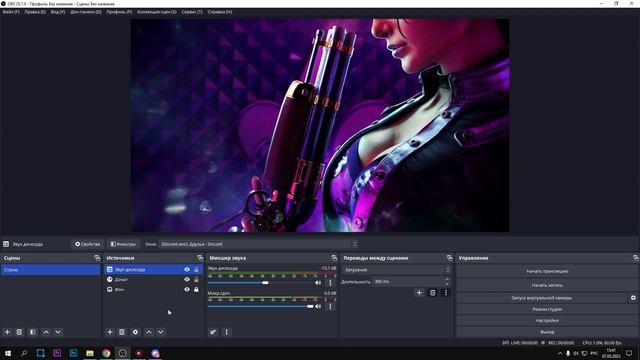Screen dimensions: 640x360
Task: Add a transition with plus icon in Переходы panel
Action: 419,293
